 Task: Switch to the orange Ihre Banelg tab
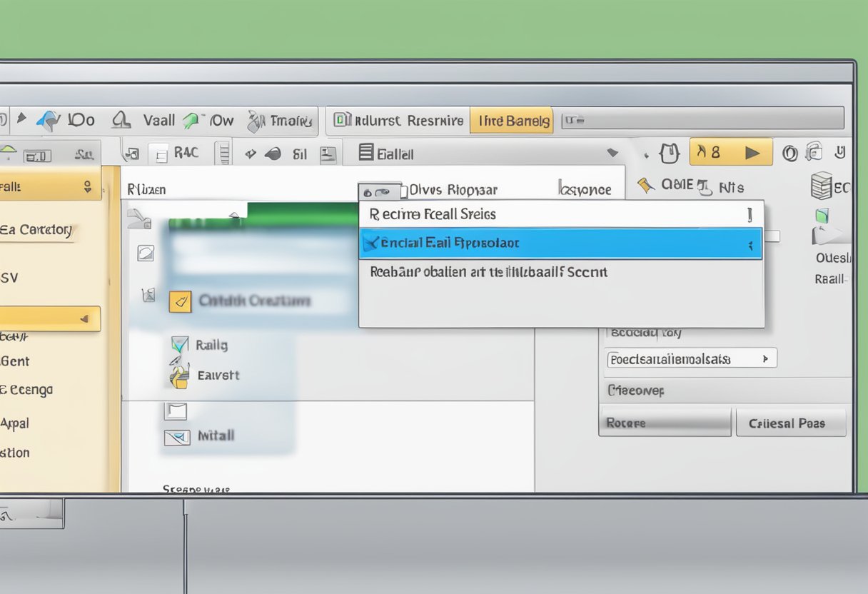[511, 120]
